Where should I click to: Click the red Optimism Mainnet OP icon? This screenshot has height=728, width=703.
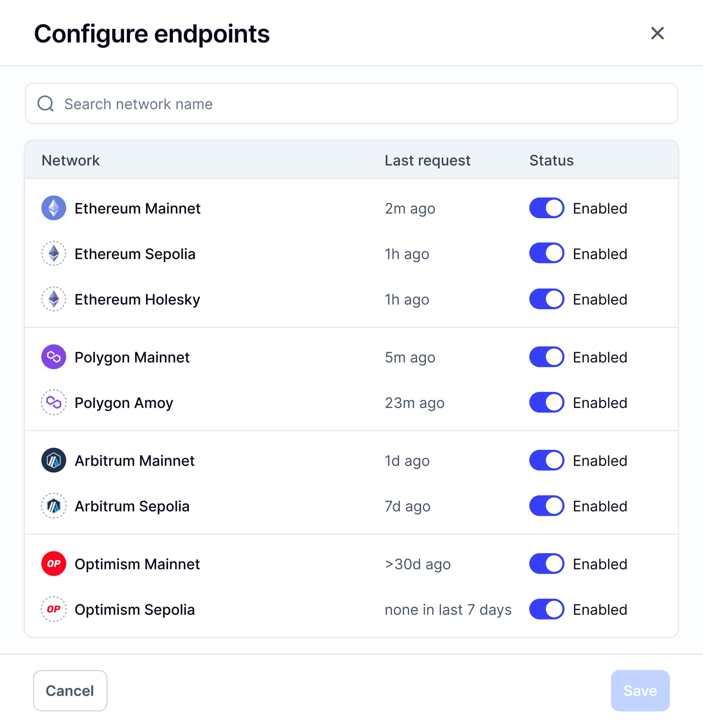coord(53,564)
